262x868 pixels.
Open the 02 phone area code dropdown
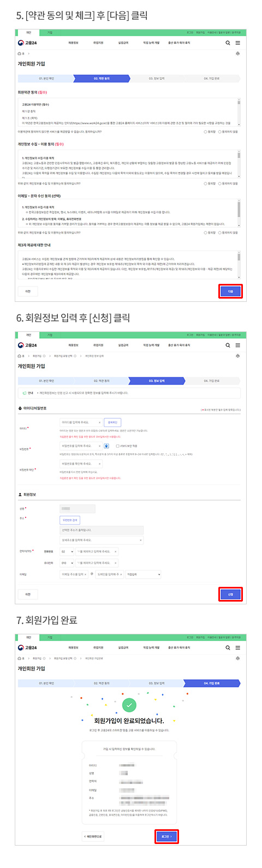click(x=67, y=551)
